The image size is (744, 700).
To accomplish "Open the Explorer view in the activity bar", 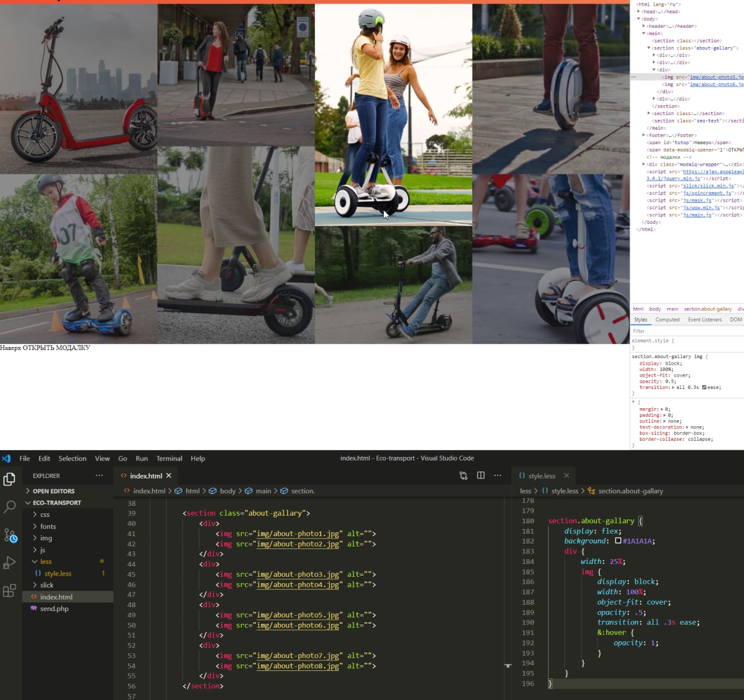I will [x=9, y=479].
